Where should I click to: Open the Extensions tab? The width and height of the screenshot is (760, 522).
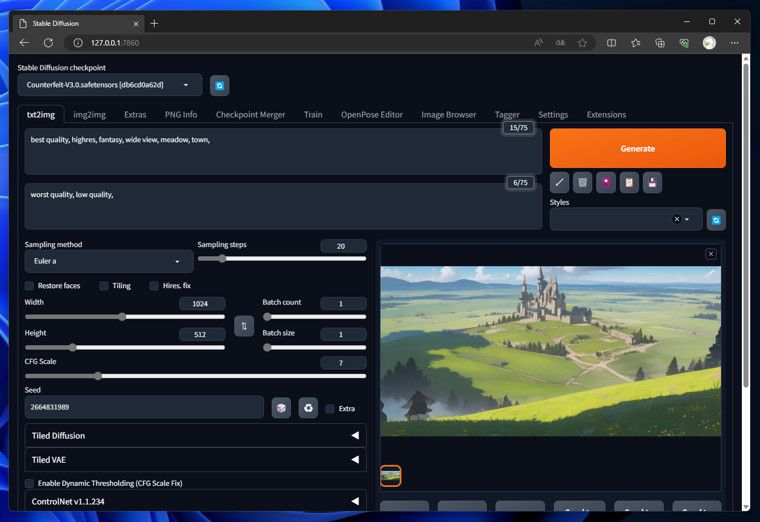[x=606, y=115]
